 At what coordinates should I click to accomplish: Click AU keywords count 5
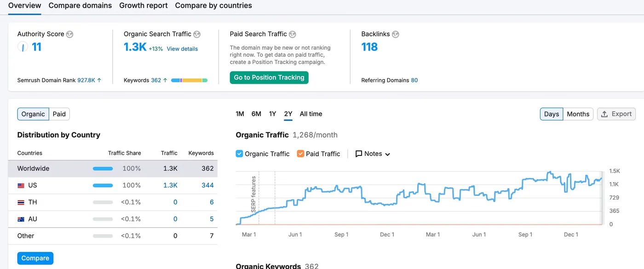(x=212, y=219)
